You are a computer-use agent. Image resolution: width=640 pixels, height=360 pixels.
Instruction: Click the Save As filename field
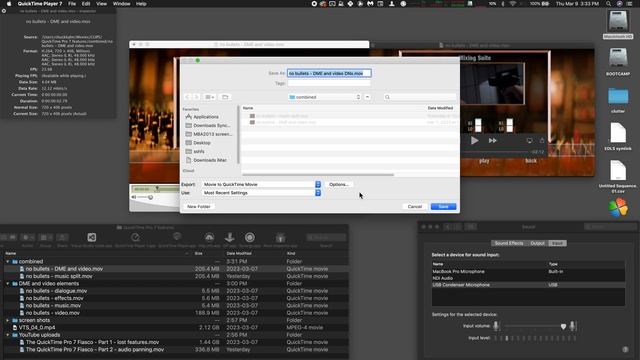pos(329,73)
